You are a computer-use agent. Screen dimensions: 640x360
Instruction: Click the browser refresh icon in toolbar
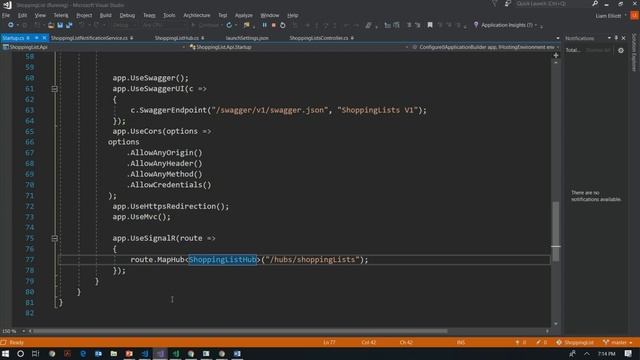(229, 25)
